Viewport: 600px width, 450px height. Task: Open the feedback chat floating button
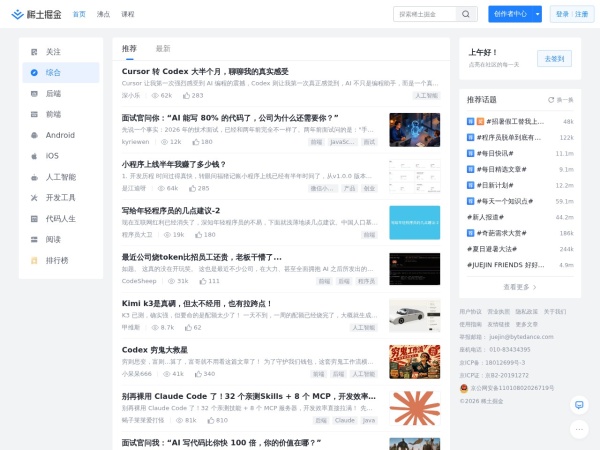(579, 405)
